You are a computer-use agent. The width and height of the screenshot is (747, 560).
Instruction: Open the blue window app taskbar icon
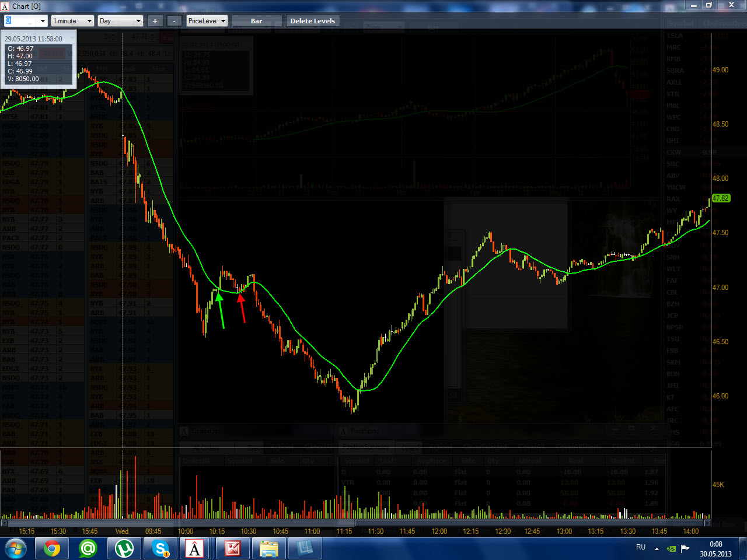305,549
